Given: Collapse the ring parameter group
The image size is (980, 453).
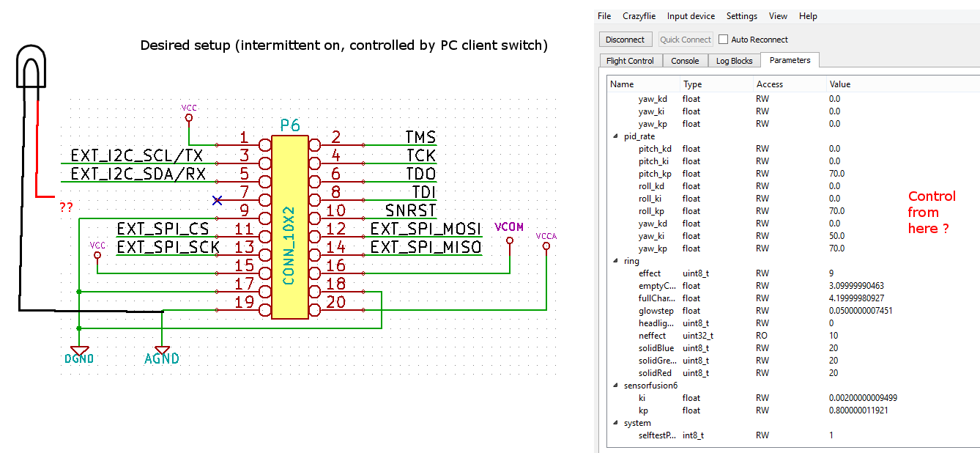Looking at the screenshot, I should tap(615, 261).
